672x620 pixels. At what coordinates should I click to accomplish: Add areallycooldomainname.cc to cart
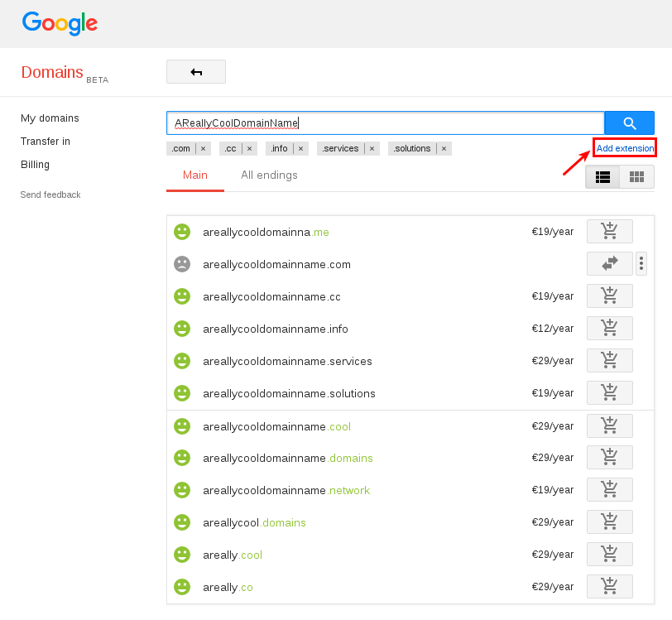[x=610, y=296]
